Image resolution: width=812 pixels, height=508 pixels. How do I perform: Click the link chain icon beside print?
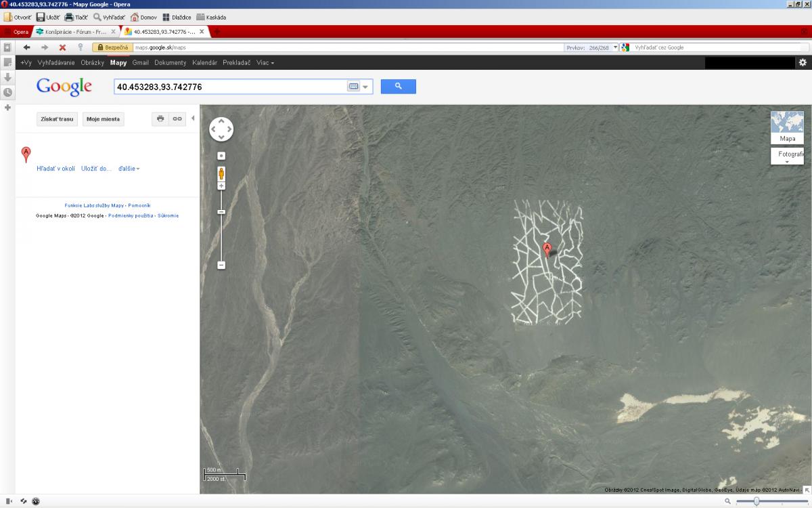coord(177,119)
